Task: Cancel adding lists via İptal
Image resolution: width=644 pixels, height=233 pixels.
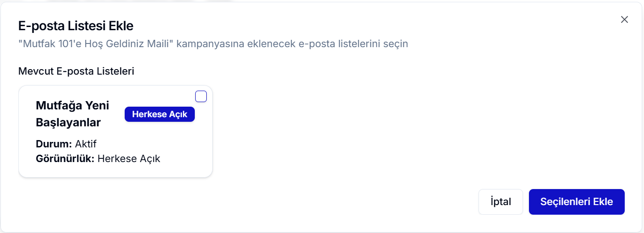Action: (x=501, y=202)
